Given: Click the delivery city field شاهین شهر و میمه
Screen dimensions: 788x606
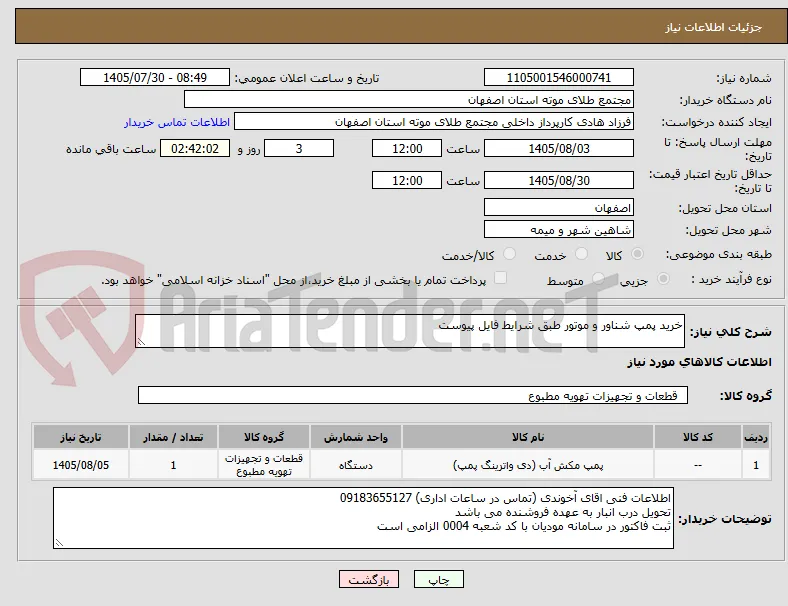Looking at the screenshot, I should 558,229.
